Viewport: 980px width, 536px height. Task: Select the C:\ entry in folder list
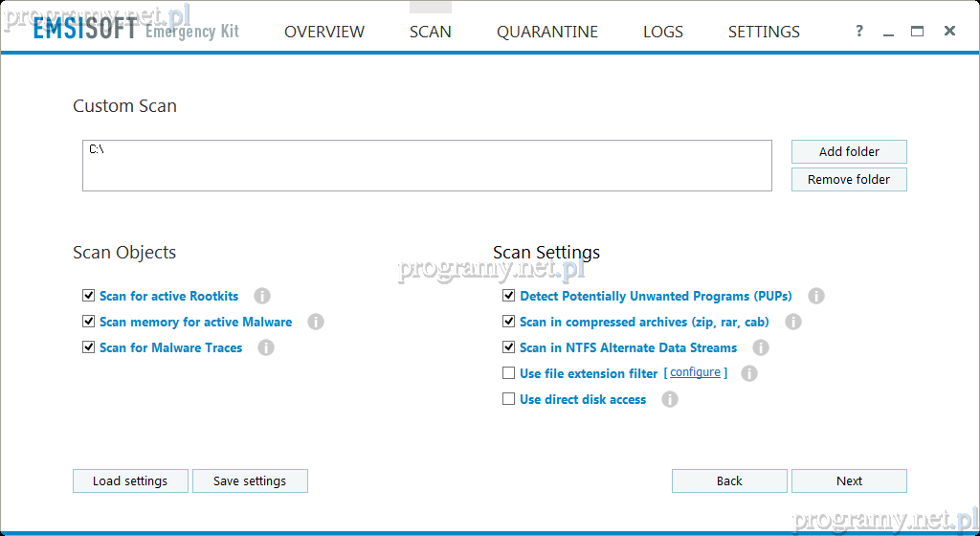pyautogui.click(x=97, y=150)
